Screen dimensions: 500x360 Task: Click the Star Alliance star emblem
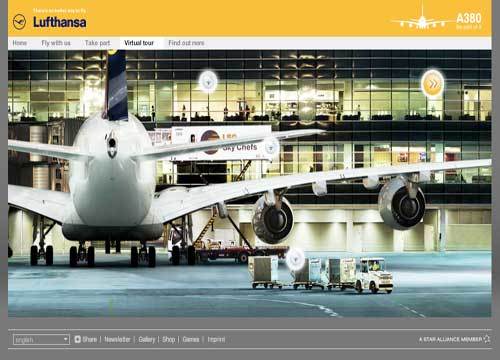point(487,339)
